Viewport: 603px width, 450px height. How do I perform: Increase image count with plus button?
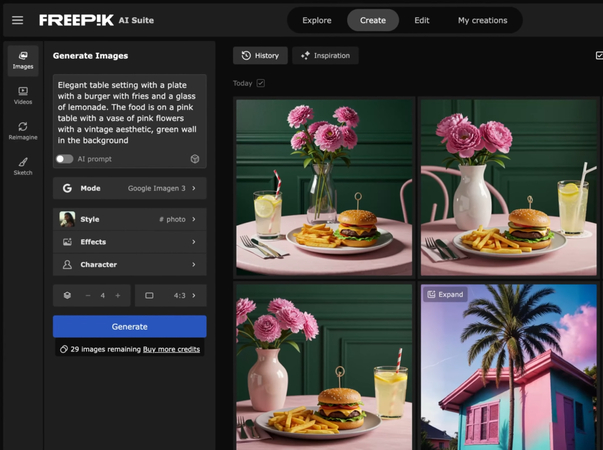coord(118,295)
